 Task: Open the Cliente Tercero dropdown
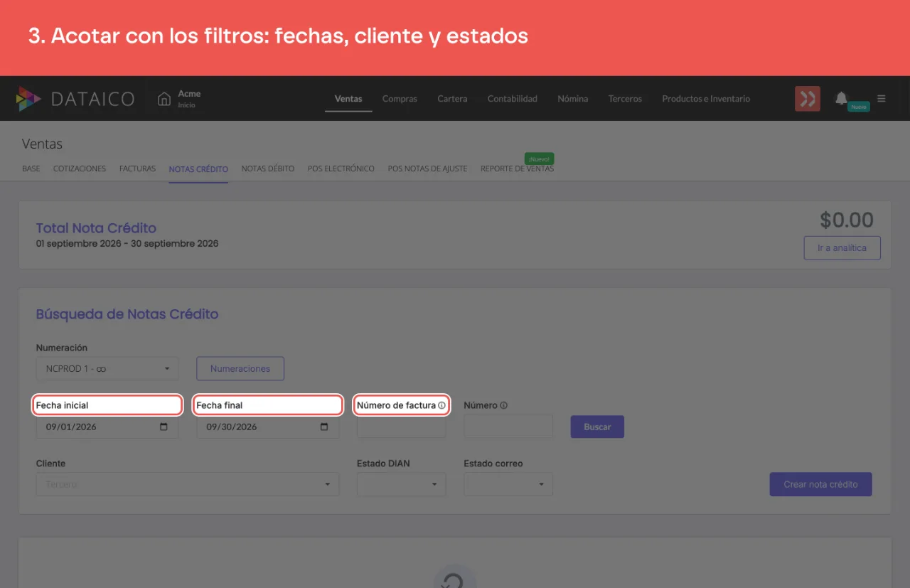tap(188, 484)
